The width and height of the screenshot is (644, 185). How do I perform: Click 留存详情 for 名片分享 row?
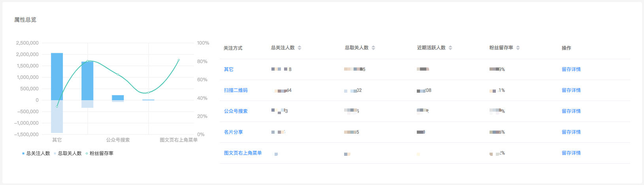571,132
